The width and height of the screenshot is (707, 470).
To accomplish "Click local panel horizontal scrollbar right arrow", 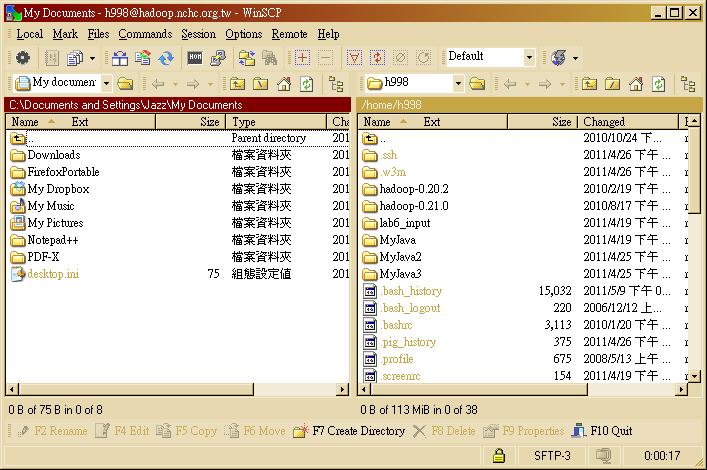I will coord(343,389).
